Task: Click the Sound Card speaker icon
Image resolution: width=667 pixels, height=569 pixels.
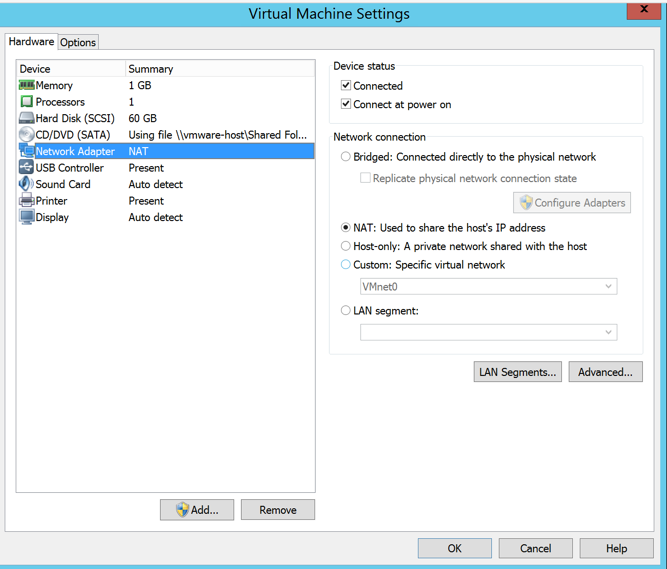Action: tap(26, 184)
